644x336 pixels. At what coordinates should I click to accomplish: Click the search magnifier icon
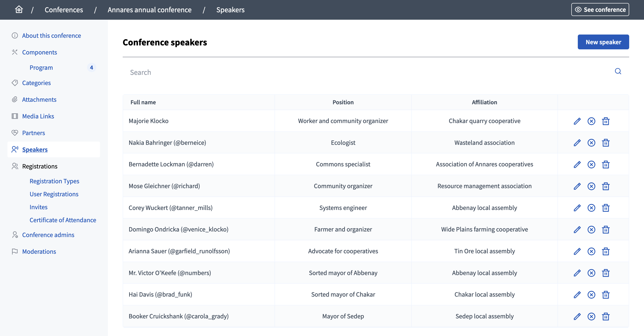(x=618, y=71)
